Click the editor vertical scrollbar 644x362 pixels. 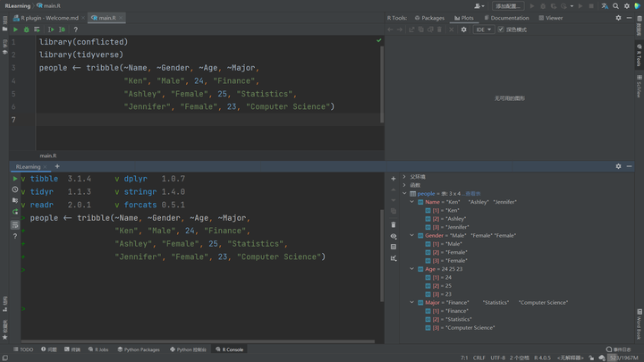[382, 84]
